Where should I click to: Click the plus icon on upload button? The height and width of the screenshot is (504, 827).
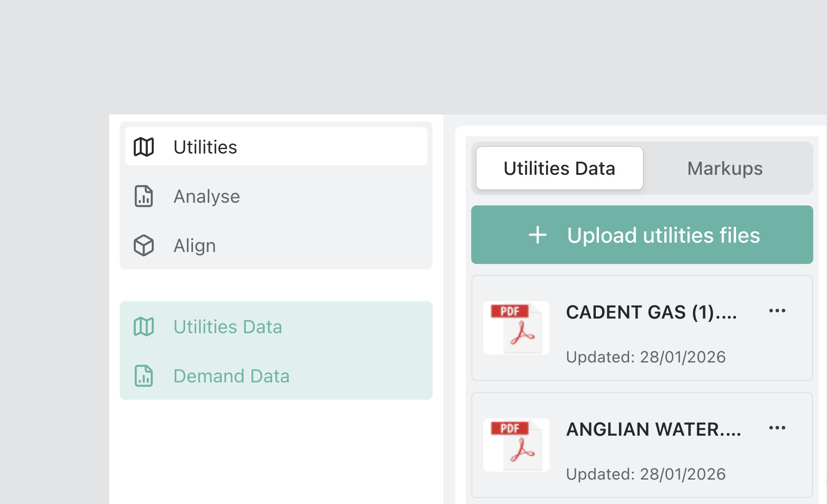pyautogui.click(x=537, y=235)
